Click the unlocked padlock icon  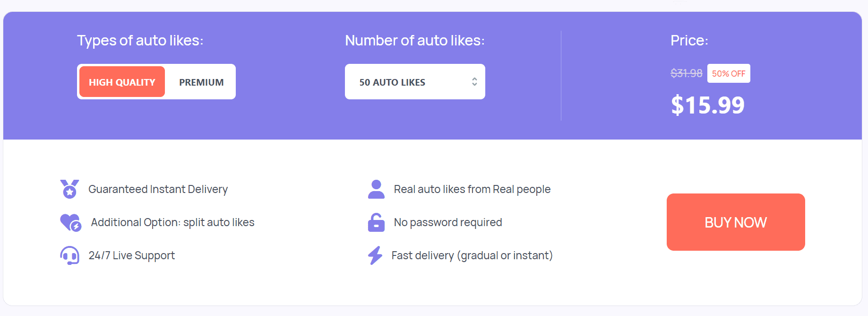376,222
